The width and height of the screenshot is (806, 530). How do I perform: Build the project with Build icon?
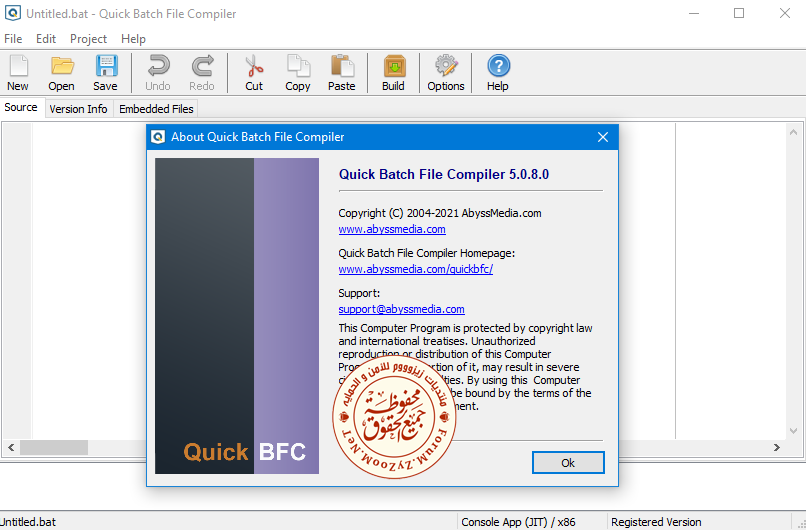394,67
